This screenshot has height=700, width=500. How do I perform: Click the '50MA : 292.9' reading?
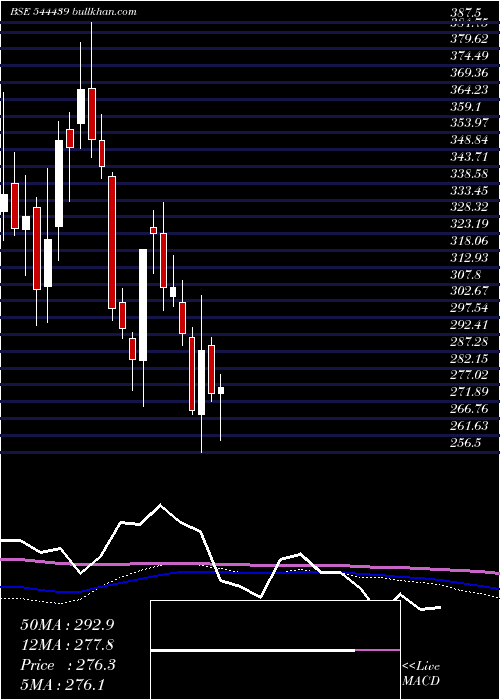click(65, 625)
